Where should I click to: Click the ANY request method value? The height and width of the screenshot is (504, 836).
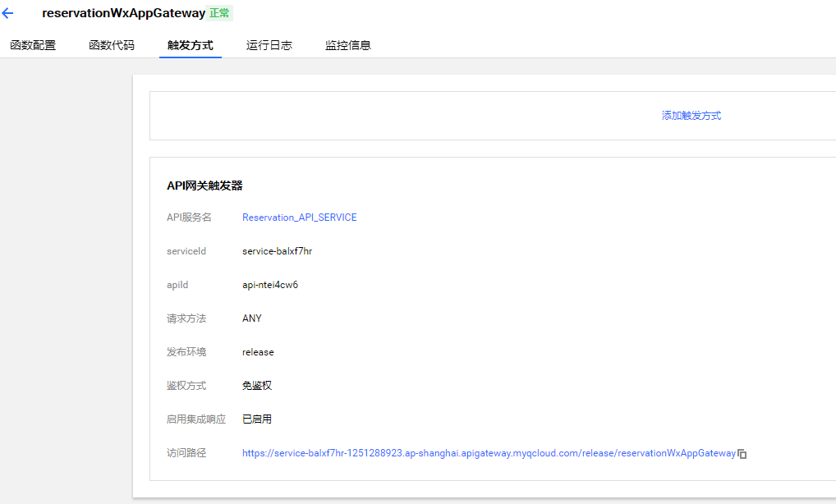(252, 318)
